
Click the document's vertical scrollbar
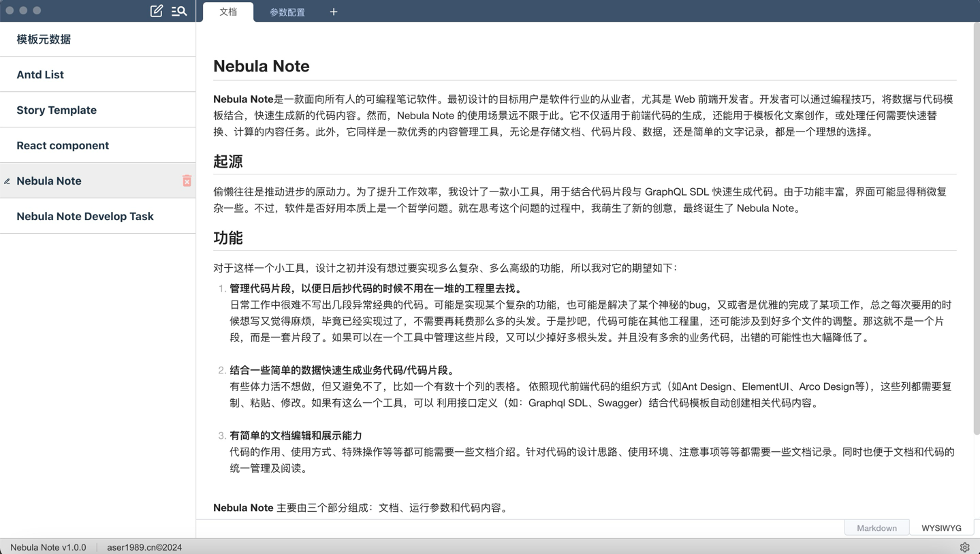(x=976, y=230)
